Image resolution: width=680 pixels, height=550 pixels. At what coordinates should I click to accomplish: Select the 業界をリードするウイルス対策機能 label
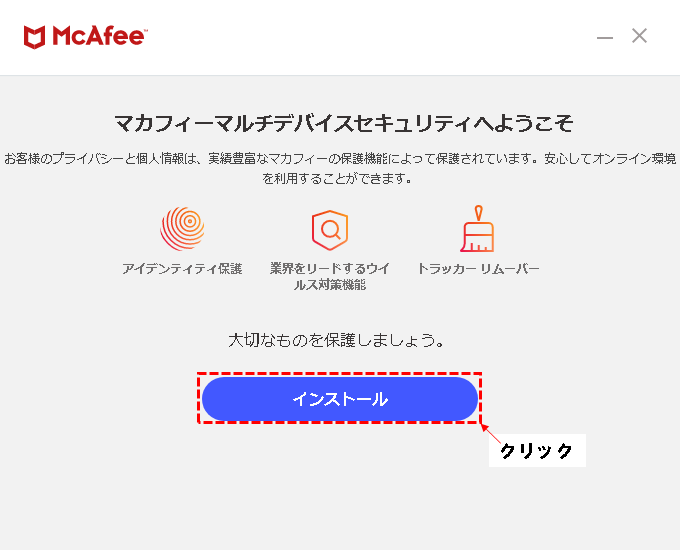pyautogui.click(x=330, y=276)
